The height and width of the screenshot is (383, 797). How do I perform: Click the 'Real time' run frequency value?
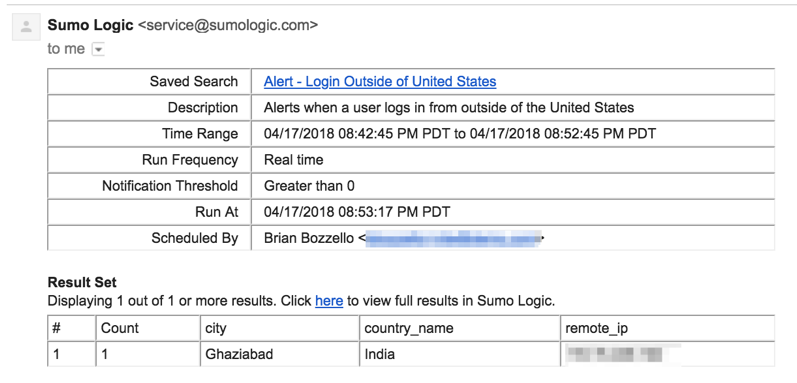click(293, 160)
